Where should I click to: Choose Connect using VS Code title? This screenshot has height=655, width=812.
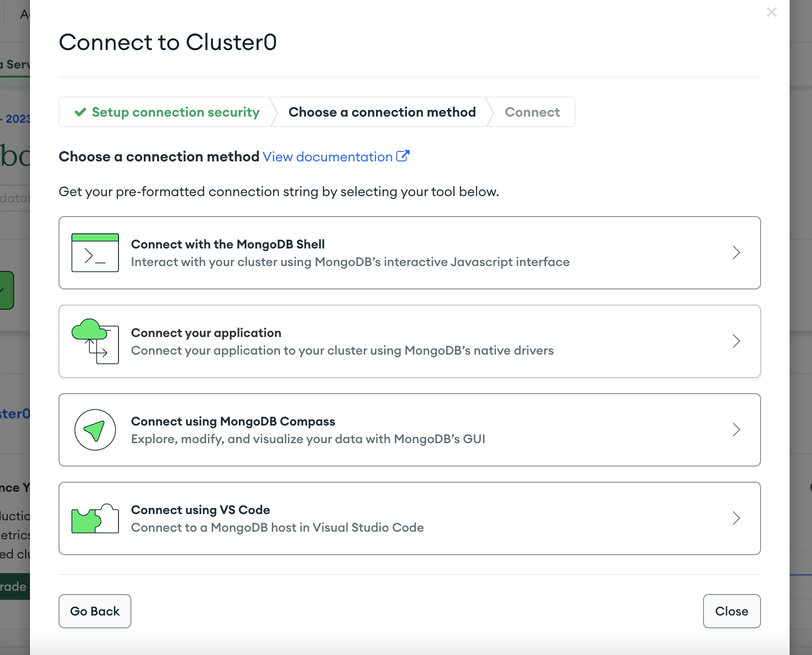200,510
